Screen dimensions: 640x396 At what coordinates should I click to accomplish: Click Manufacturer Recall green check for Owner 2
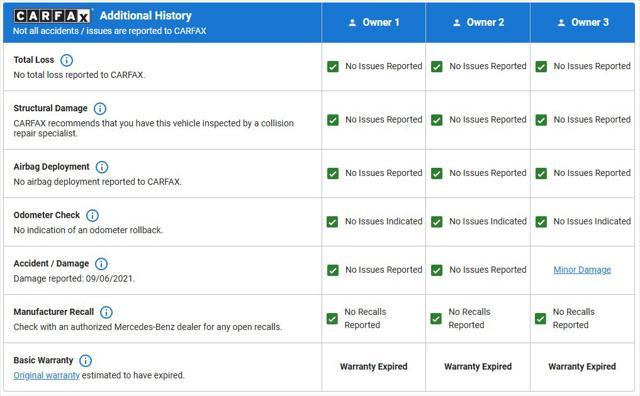tap(436, 318)
